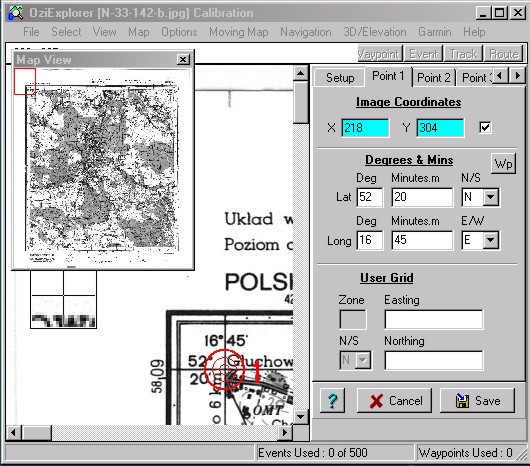The height and width of the screenshot is (466, 530).
Task: Click the map's horizontal scrollbar right arrow
Action: click(x=285, y=432)
